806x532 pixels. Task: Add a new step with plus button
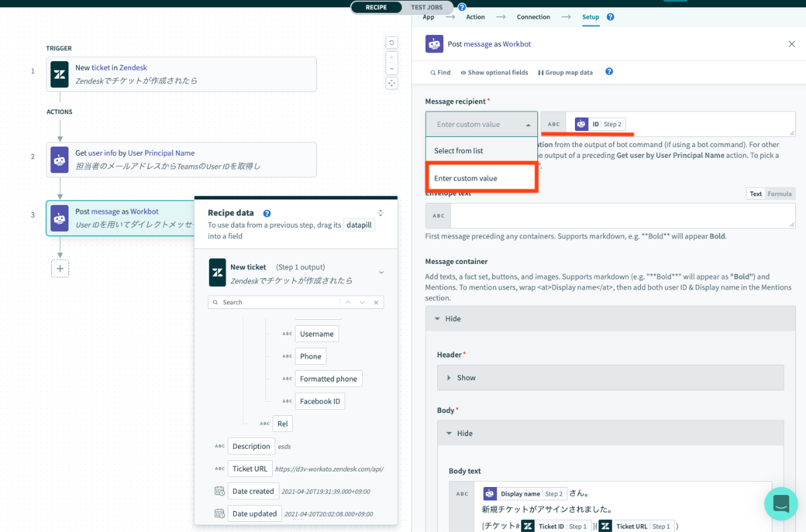pos(60,268)
